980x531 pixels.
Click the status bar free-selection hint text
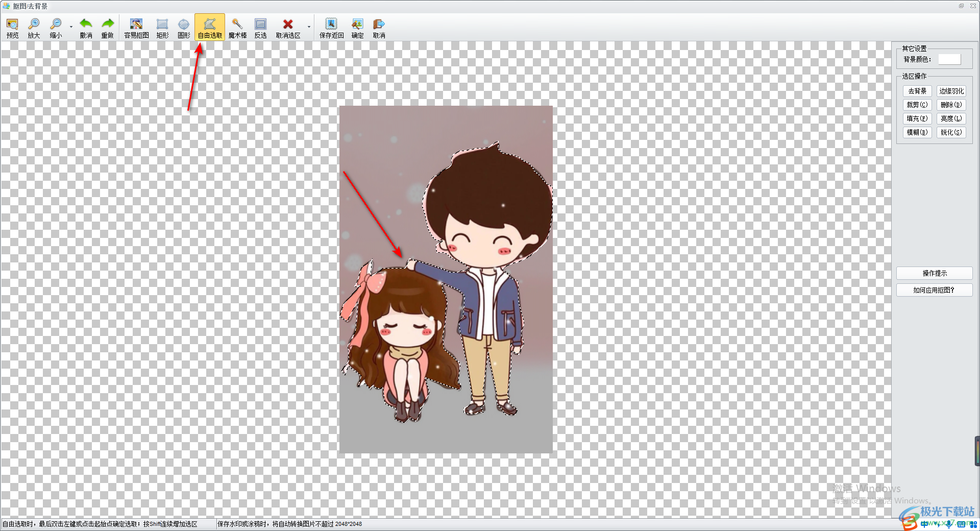[x=100, y=524]
